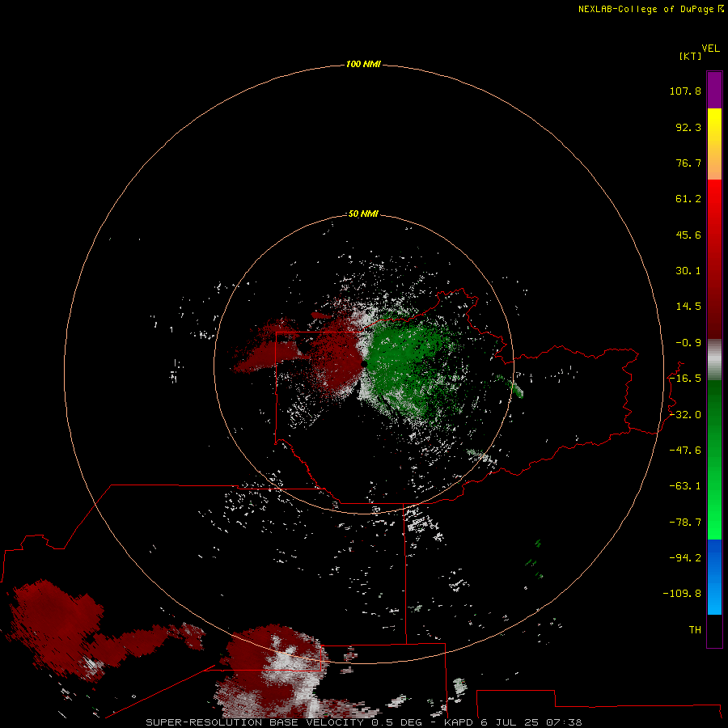Click the -63.1 scale value
Screen dimensions: 728x728
(685, 486)
